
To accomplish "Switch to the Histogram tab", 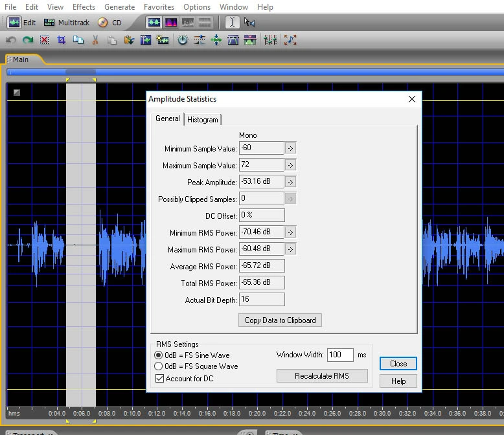I will click(x=203, y=120).
